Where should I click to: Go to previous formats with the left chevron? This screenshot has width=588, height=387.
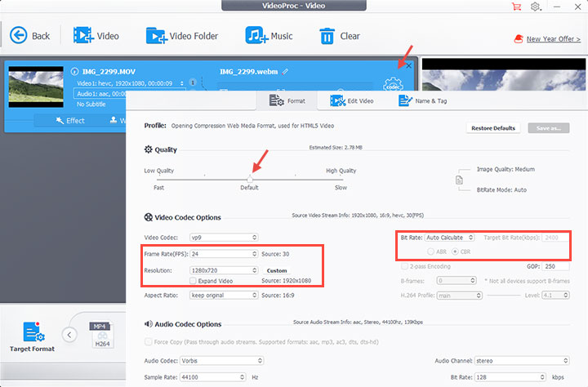click(69, 335)
